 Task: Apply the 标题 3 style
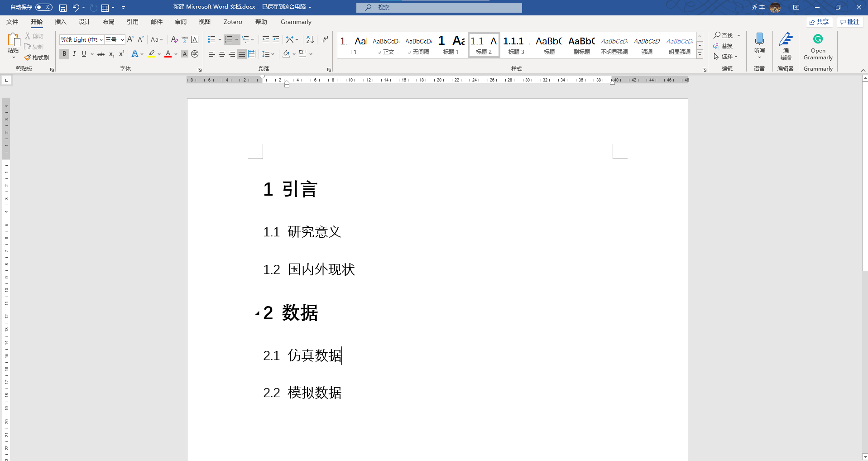516,45
